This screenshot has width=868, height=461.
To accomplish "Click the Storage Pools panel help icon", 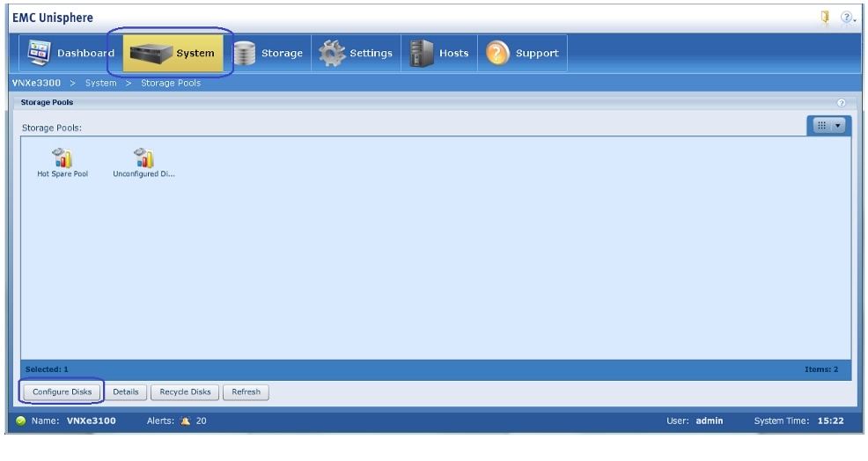I will pyautogui.click(x=841, y=102).
